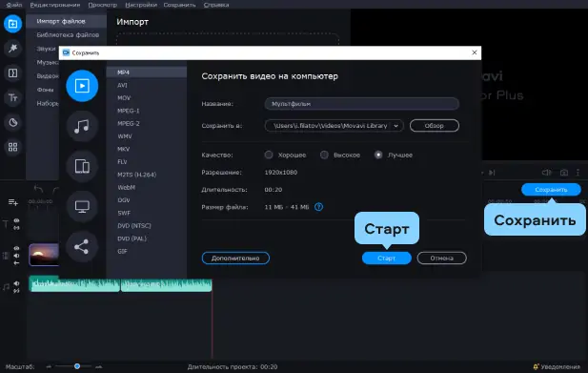Open the three-dot menu under preview
The image size is (588, 373).
(578, 173)
